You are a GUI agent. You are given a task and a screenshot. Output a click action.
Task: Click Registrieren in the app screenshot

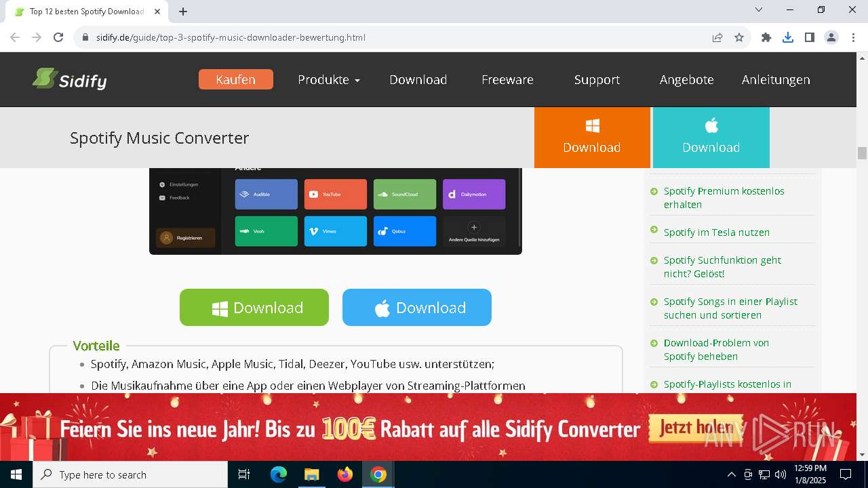(186, 238)
